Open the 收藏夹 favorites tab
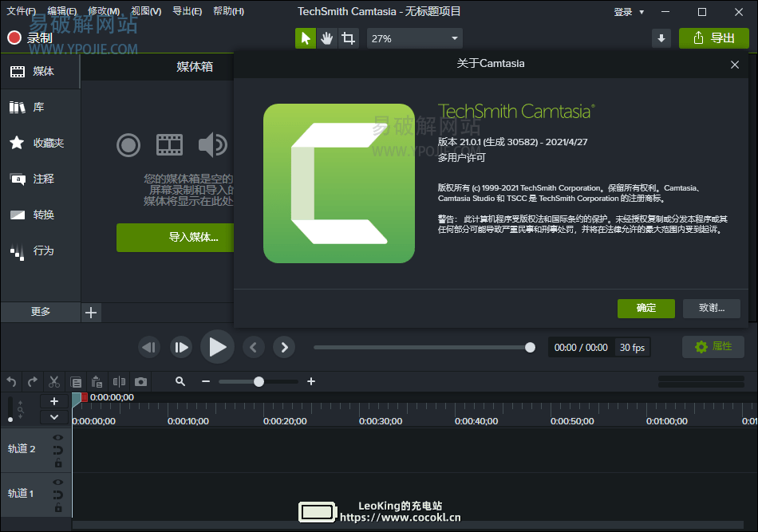Image resolution: width=758 pixels, height=532 pixels. click(40, 143)
